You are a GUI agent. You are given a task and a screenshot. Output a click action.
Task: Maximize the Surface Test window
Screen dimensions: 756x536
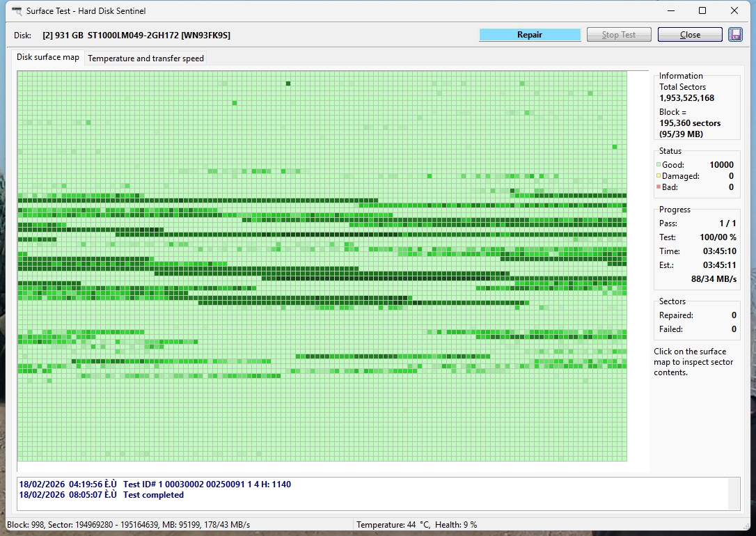pos(702,11)
